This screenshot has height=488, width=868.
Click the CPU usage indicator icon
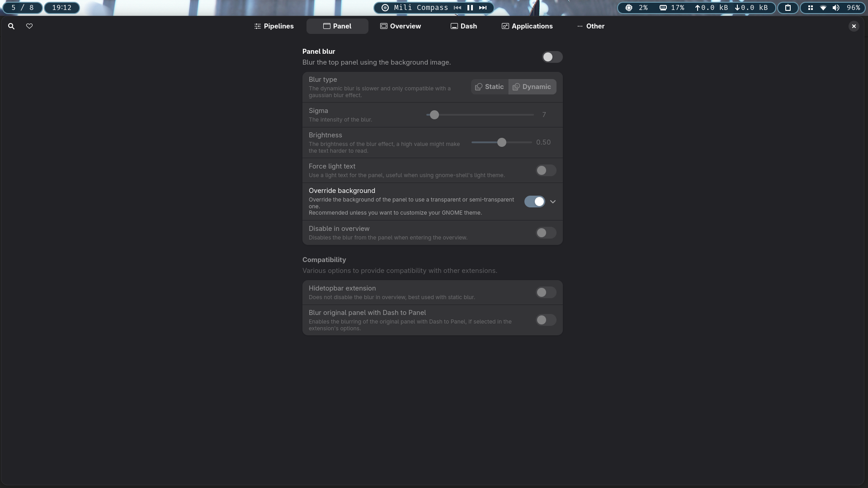pos(628,8)
